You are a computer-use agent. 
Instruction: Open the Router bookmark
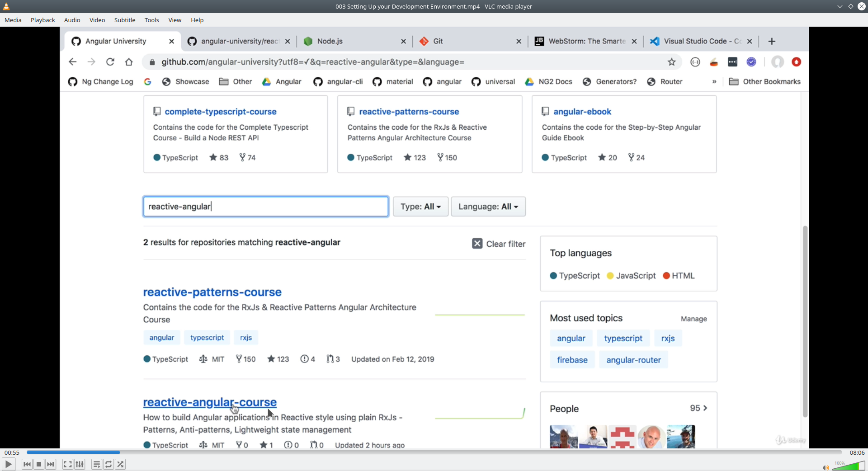click(x=665, y=81)
